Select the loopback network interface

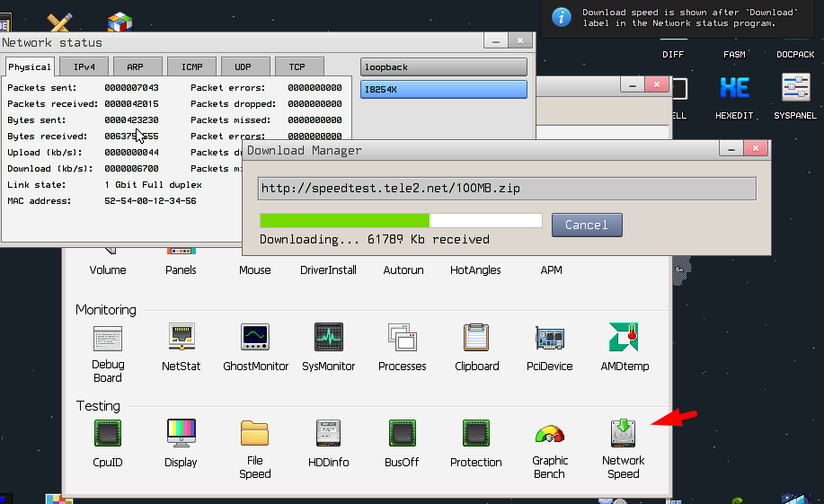(x=443, y=67)
